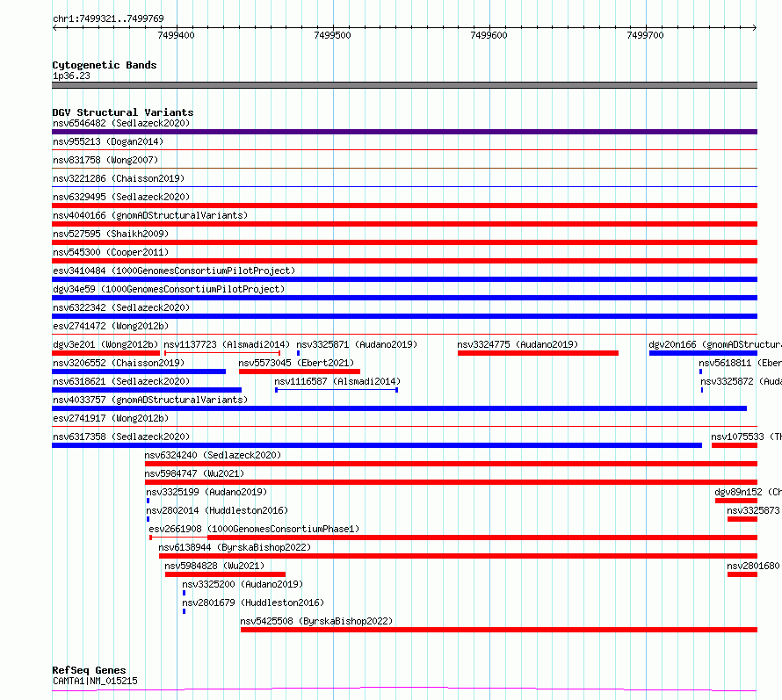Image resolution: width=782 pixels, height=700 pixels.
Task: Click the 7499600 ruler position
Action: tap(489, 35)
